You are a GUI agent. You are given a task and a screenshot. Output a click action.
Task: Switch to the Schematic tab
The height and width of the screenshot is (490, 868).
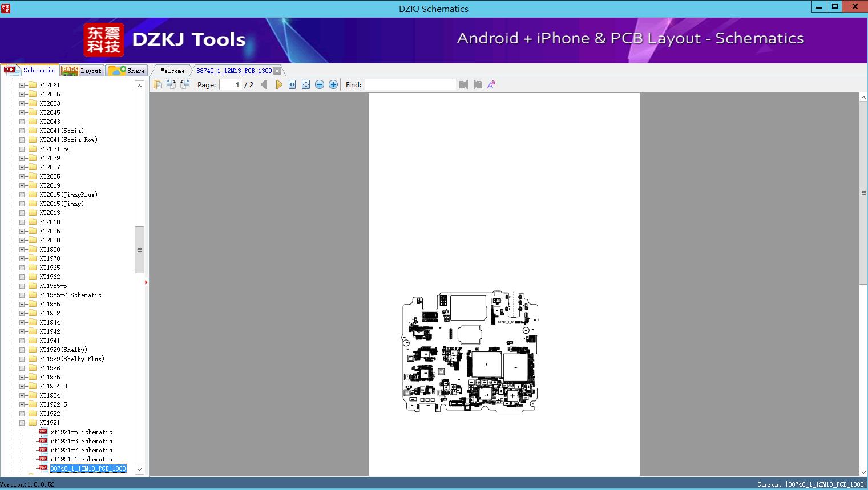[30, 70]
